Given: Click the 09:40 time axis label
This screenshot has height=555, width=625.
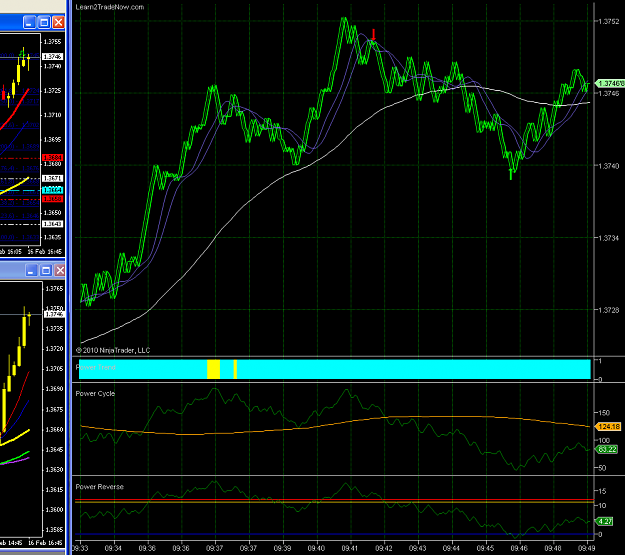Looking at the screenshot, I should (316, 548).
